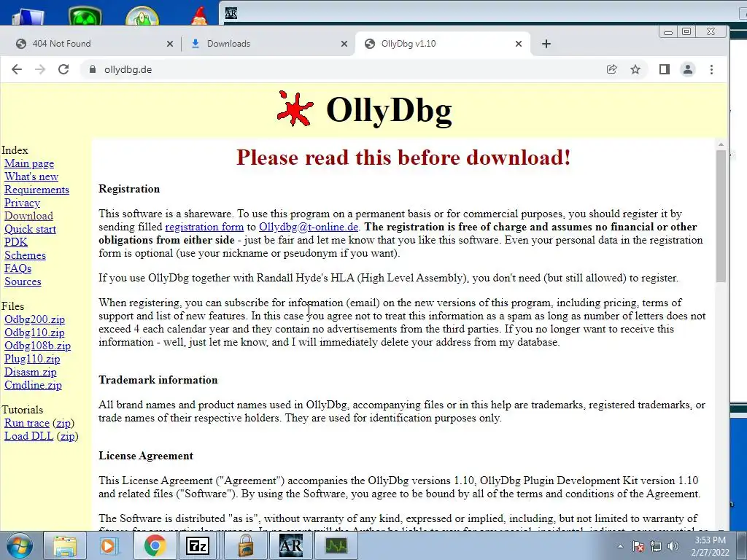
Task: Download Plug110.zip file
Action: (32, 359)
